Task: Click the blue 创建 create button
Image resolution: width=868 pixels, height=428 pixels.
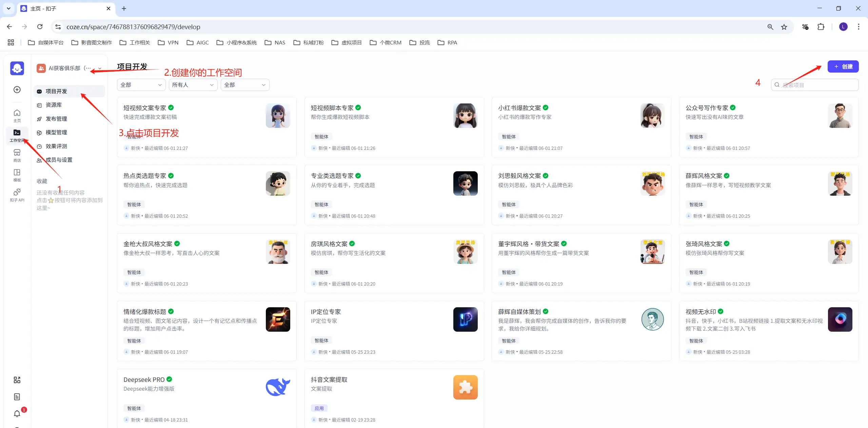Action: (843, 66)
